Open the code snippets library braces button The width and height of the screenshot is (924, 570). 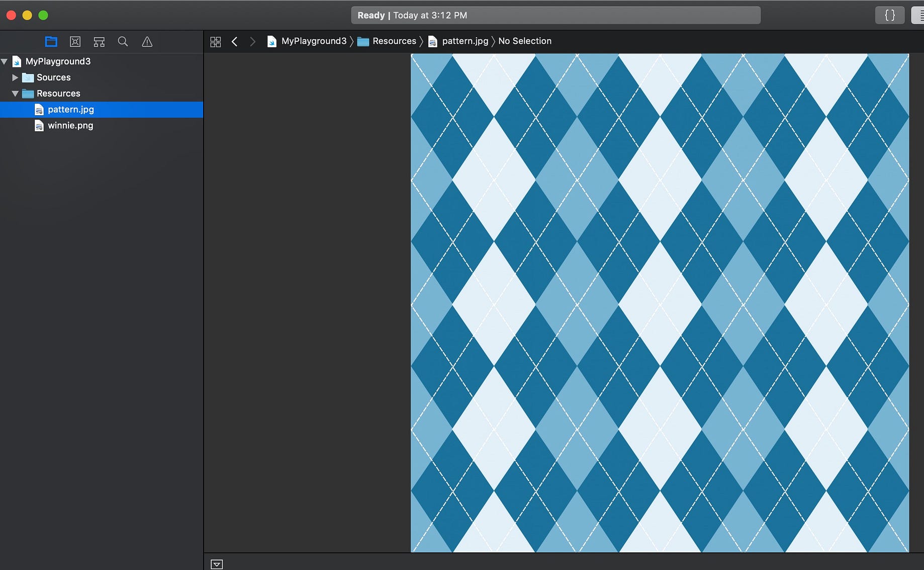pos(890,15)
